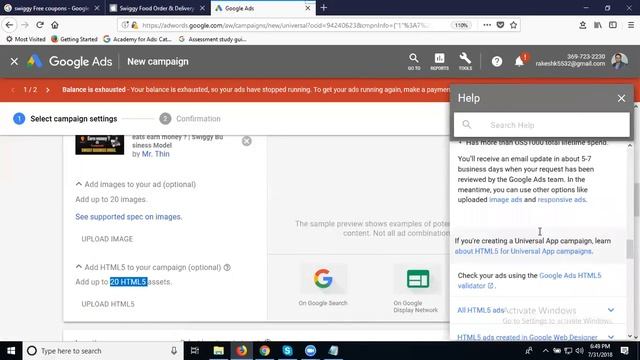Screen dimensions: 640x360
Task: Expand HTML5 ads created in Google Web Designer
Action: 536,337
